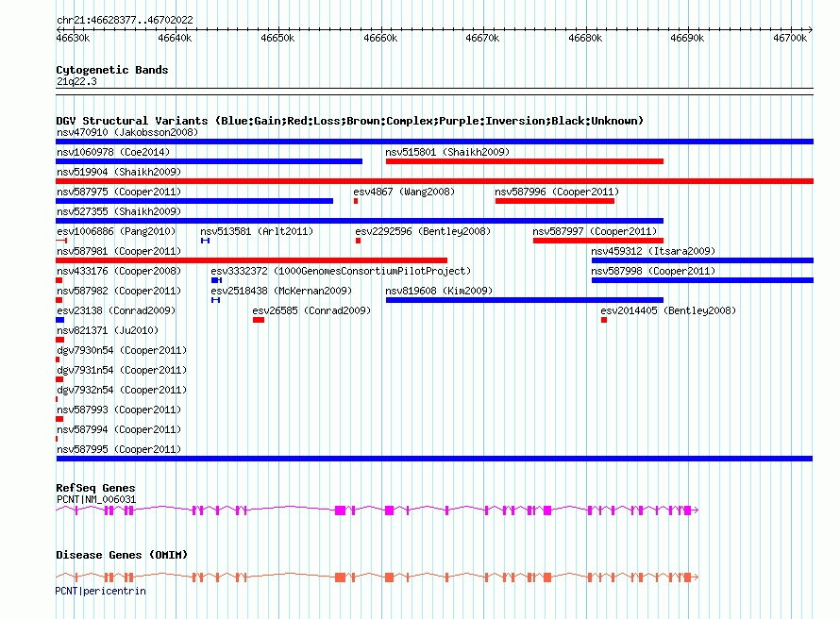This screenshot has height=619, width=840.
Task: Open dgv7930n54 (Cooper2011) label
Action: pos(122,350)
